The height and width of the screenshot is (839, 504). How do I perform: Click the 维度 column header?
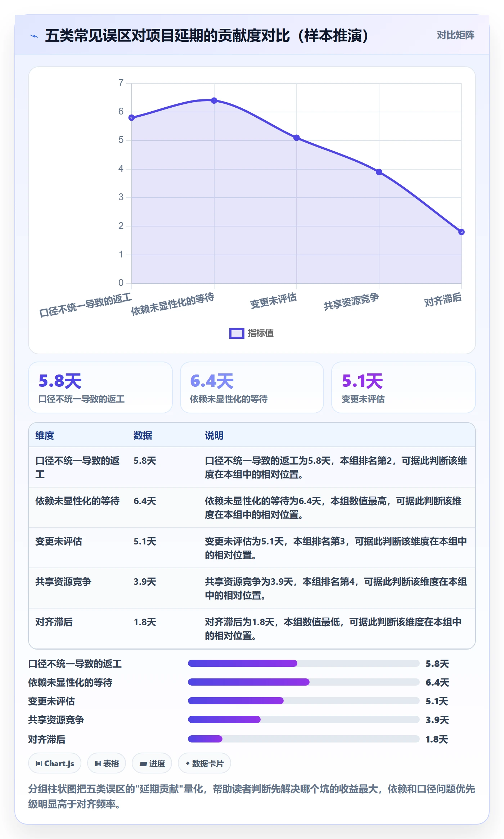coord(45,436)
